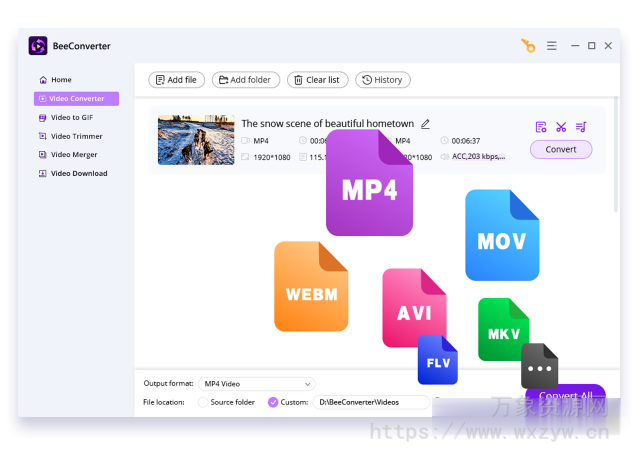The height and width of the screenshot is (466, 640).
Task: Select the Custom location radio button
Action: coord(273,402)
